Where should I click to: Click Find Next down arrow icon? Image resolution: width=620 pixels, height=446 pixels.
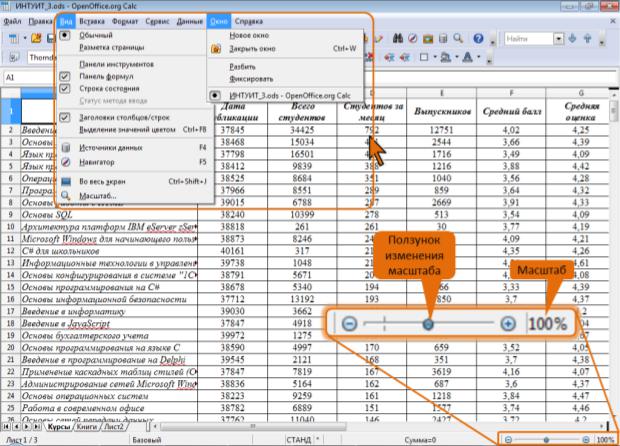tap(572, 38)
